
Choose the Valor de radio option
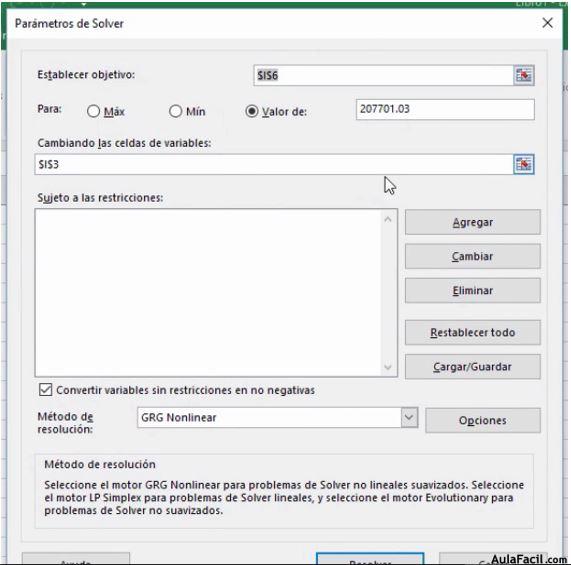tap(252, 111)
